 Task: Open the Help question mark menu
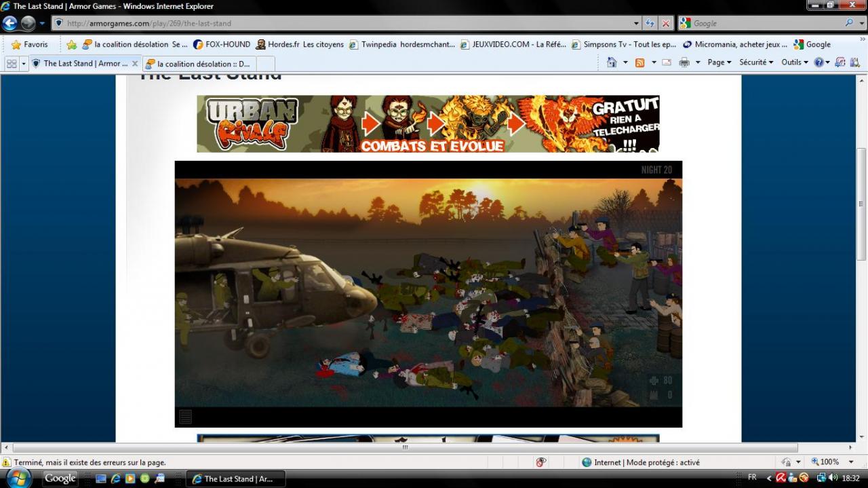pyautogui.click(x=822, y=62)
